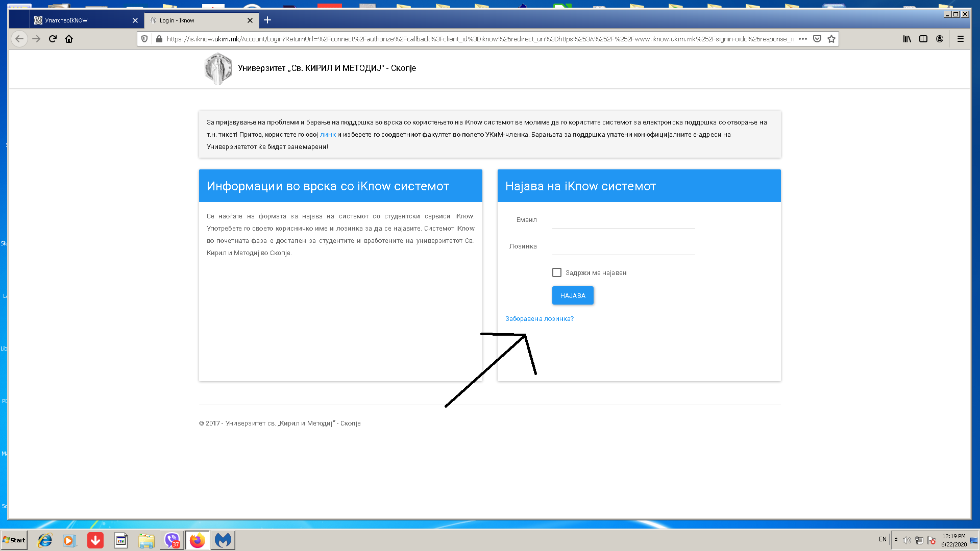Launch Internet Explorer from taskbar
The image size is (980, 551).
45,540
